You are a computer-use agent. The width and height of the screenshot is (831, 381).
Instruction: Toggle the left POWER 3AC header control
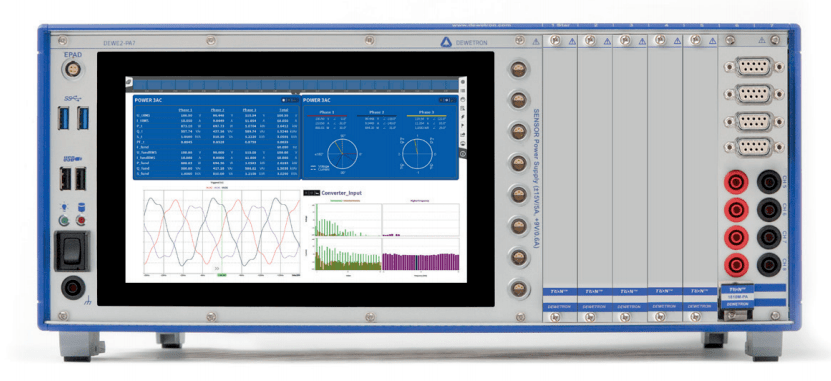click(x=290, y=100)
